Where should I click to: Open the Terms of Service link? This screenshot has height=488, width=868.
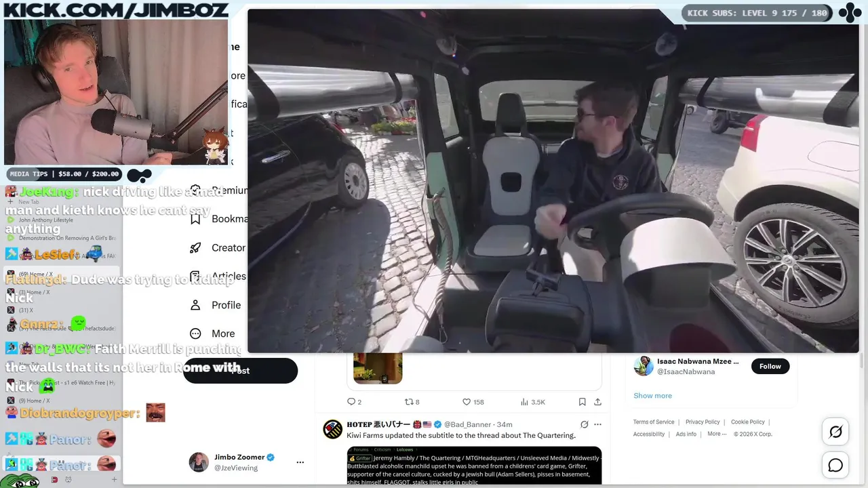tap(654, 422)
